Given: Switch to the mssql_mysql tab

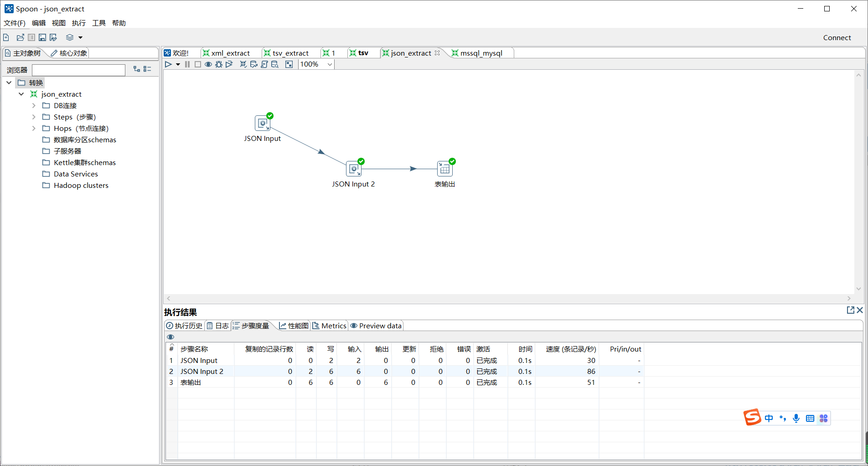Looking at the screenshot, I should coord(477,53).
